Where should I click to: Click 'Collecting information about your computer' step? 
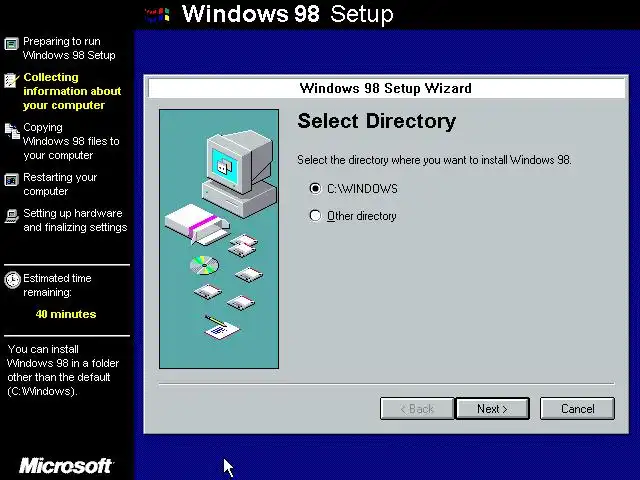tap(72, 91)
